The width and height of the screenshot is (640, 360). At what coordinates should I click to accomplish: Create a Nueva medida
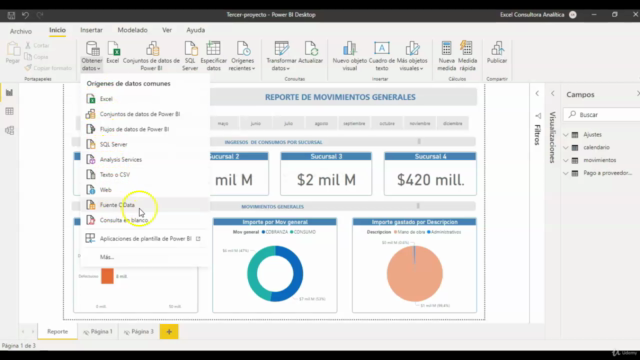[447, 56]
